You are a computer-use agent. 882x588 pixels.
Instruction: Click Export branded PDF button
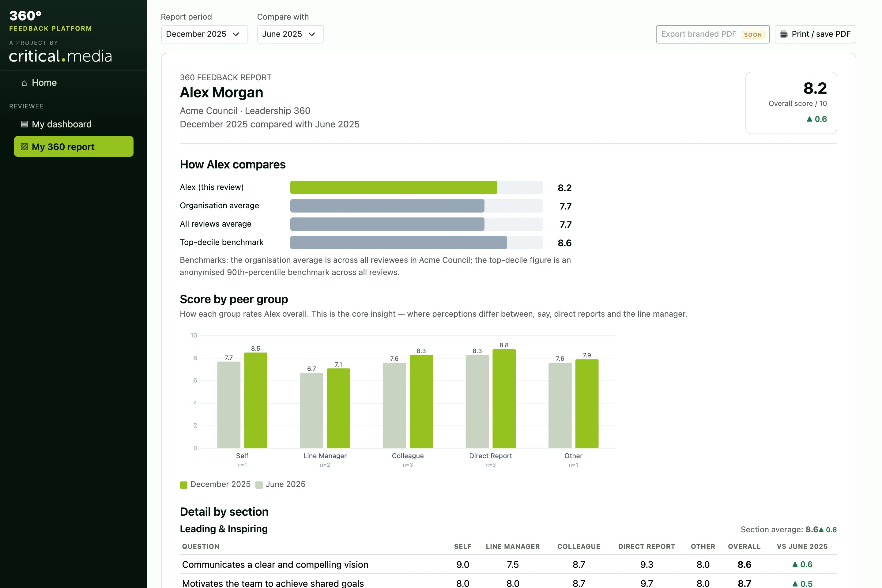point(713,34)
